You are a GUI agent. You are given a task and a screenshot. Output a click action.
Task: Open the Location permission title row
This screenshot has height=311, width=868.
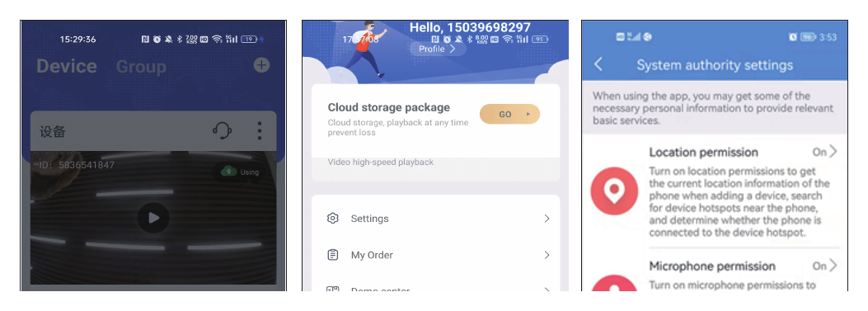point(743,152)
